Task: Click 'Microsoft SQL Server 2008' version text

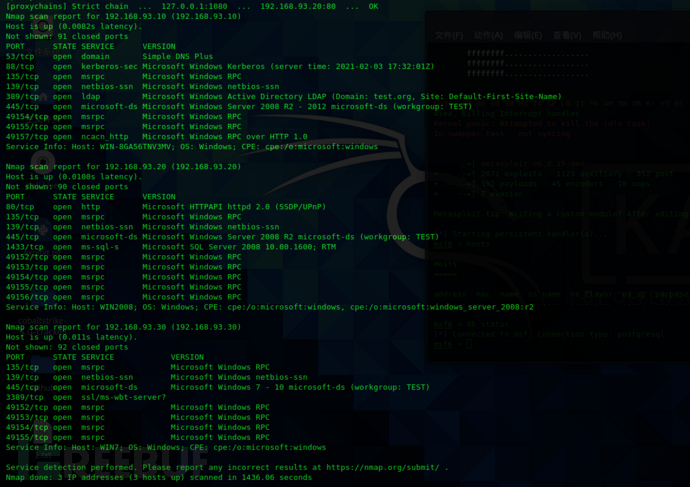Action: coord(201,247)
